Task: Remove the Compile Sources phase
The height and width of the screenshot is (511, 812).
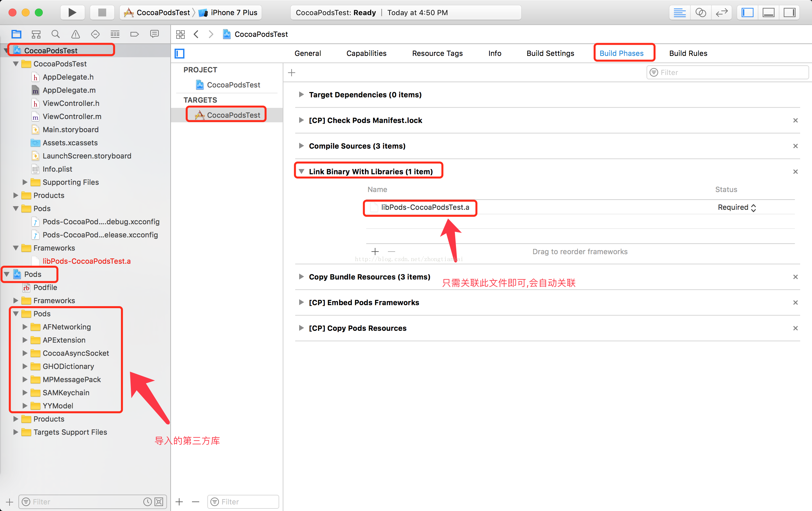Action: (x=796, y=146)
